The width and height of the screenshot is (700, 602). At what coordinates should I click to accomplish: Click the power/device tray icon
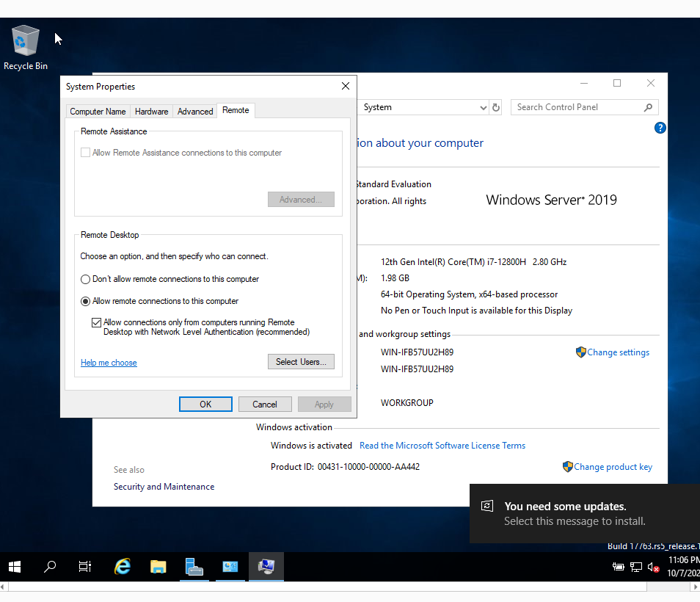(x=619, y=567)
